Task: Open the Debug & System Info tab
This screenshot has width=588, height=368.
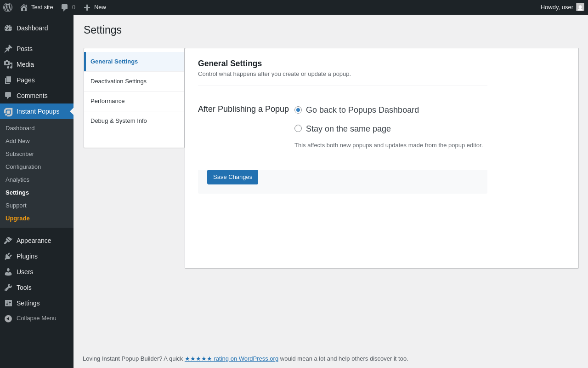Action: (x=119, y=121)
